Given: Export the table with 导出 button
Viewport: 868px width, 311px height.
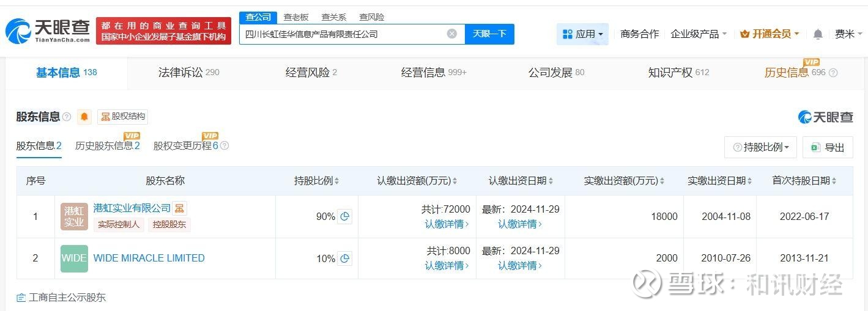Looking at the screenshot, I should click(828, 147).
